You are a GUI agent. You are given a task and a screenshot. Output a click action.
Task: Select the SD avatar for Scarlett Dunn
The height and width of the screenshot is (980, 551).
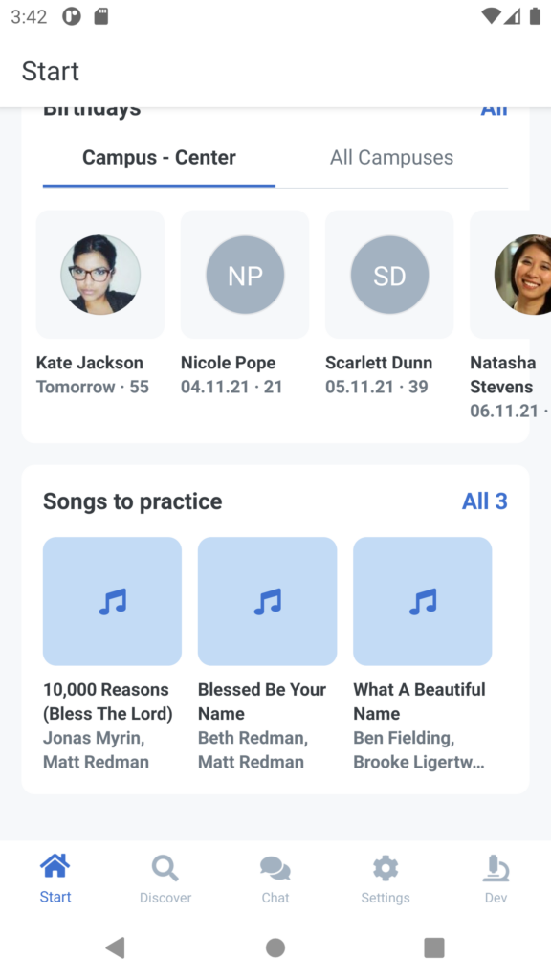390,275
